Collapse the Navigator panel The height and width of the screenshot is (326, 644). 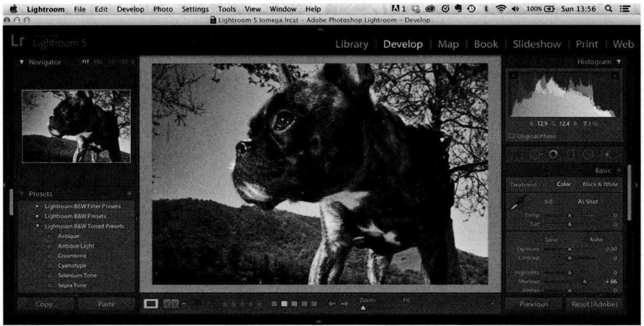pos(22,62)
